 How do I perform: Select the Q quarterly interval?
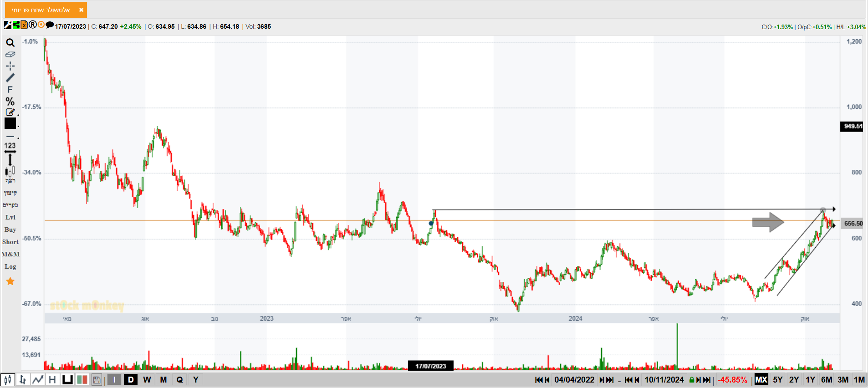(180, 379)
